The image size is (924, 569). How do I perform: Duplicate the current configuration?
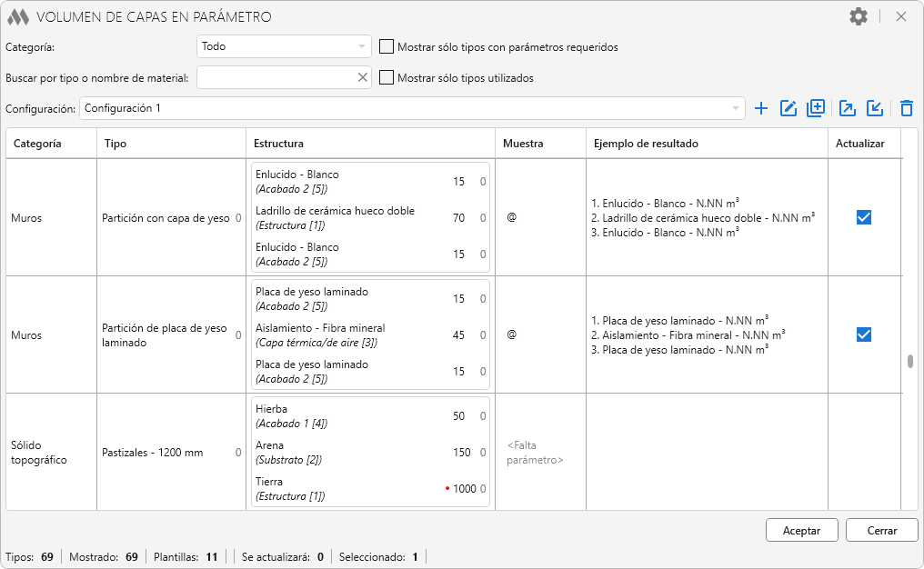pos(816,109)
